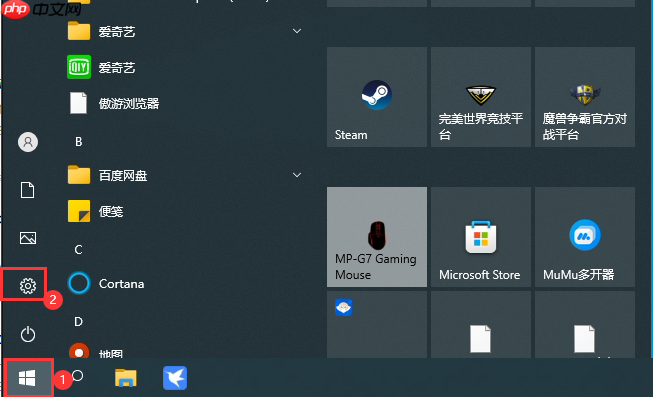653x397 pixels.
Task: Select the Cortana label text
Action: coord(122,284)
